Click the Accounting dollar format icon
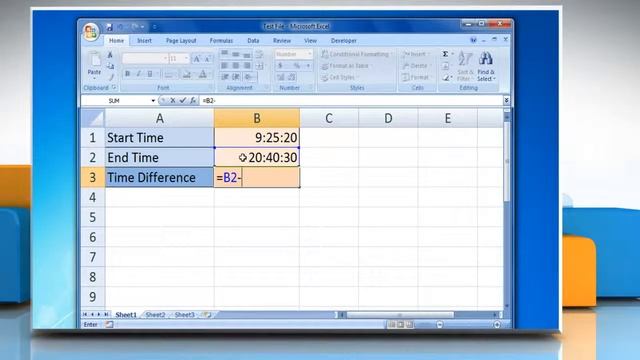This screenshot has width=640, height=360. [280, 66]
